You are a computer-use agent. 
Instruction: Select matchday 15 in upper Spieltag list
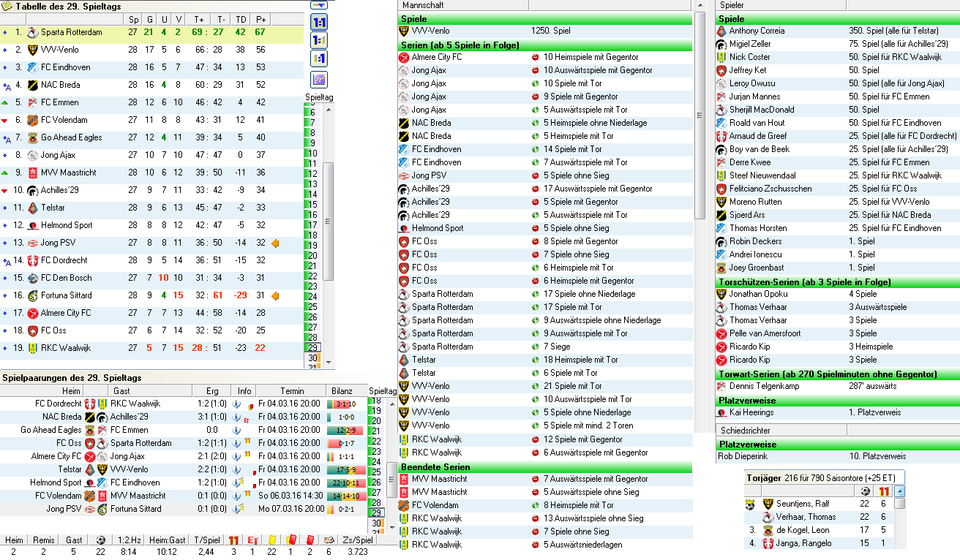(x=313, y=204)
